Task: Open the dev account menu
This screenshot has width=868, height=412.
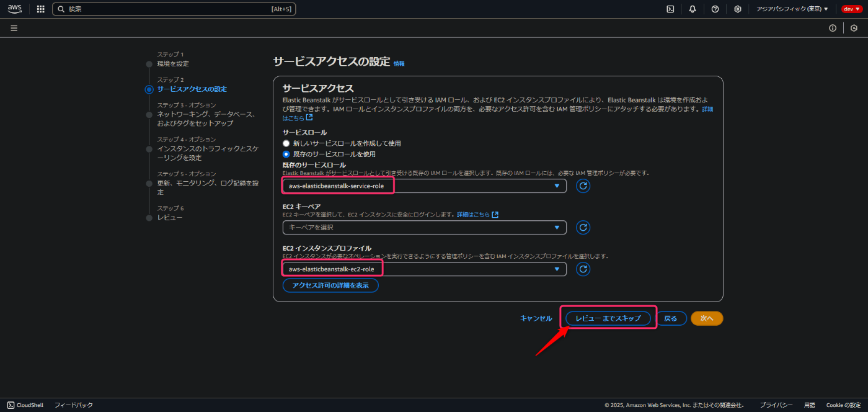Action: pyautogui.click(x=851, y=9)
